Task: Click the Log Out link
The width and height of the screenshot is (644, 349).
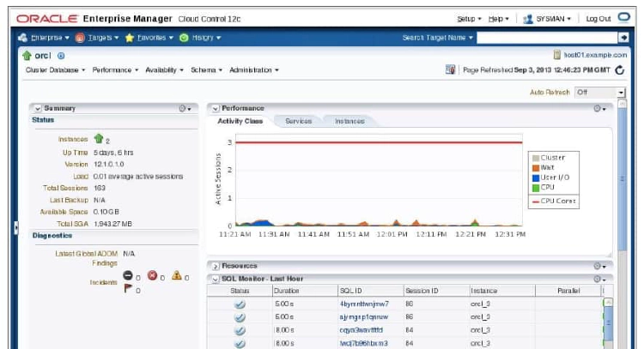Action: 598,19
